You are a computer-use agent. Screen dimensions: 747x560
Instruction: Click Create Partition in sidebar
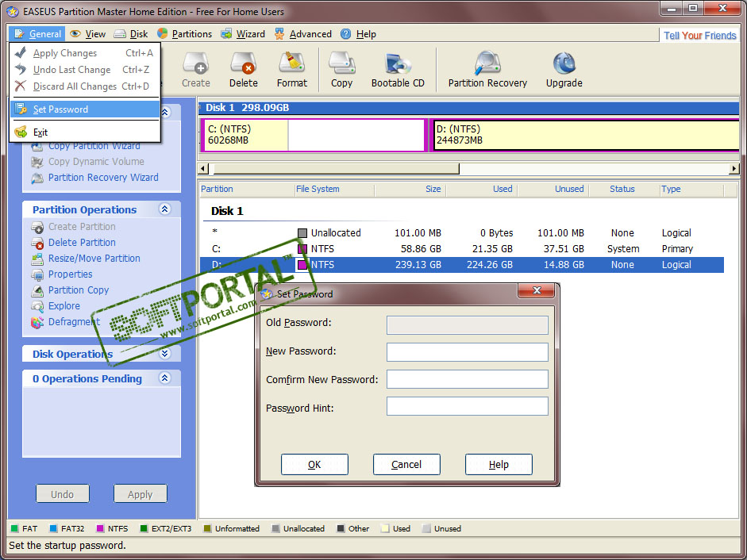point(82,227)
